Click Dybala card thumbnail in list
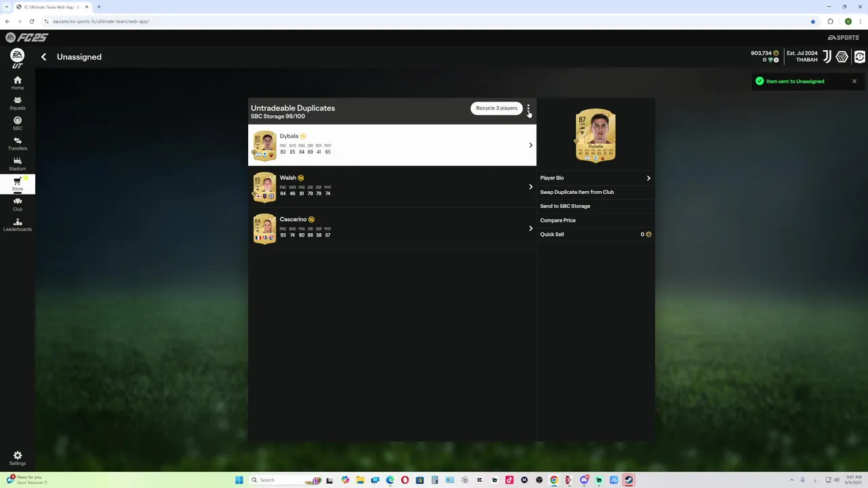868x488 pixels. point(264,146)
